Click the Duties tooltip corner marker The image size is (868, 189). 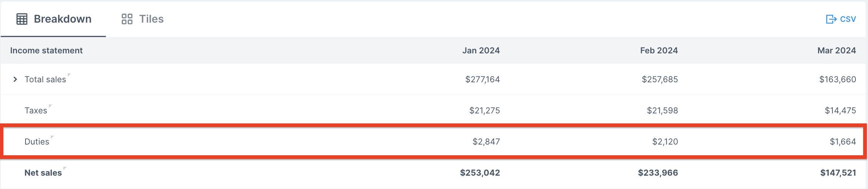pyautogui.click(x=52, y=137)
